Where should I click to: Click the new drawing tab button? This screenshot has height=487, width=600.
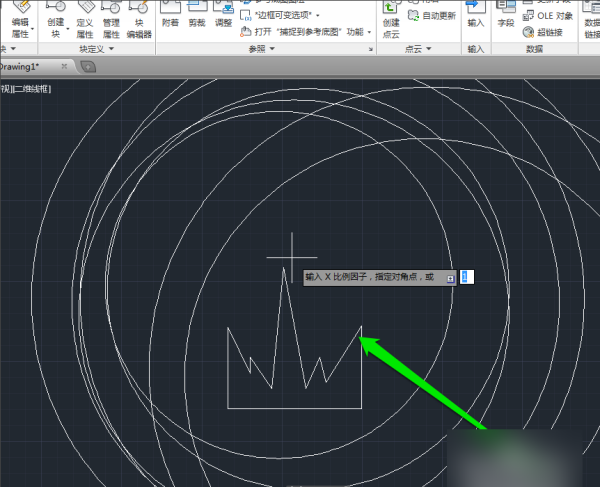point(88,66)
